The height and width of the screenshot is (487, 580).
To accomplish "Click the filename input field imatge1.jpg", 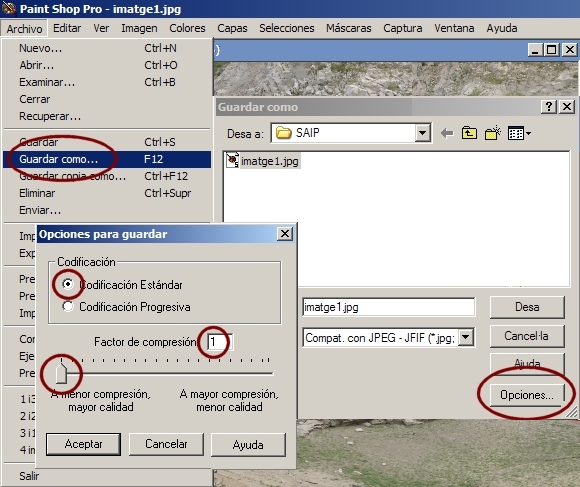I will pyautogui.click(x=388, y=307).
